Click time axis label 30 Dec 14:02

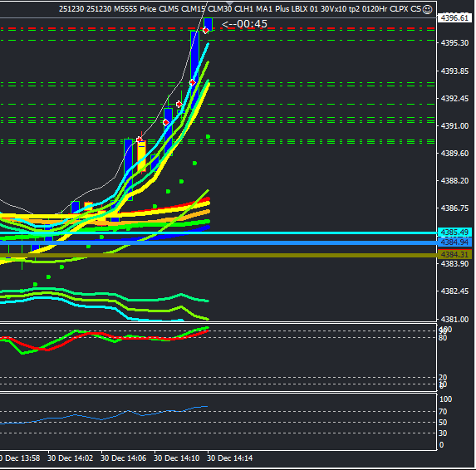70,458
